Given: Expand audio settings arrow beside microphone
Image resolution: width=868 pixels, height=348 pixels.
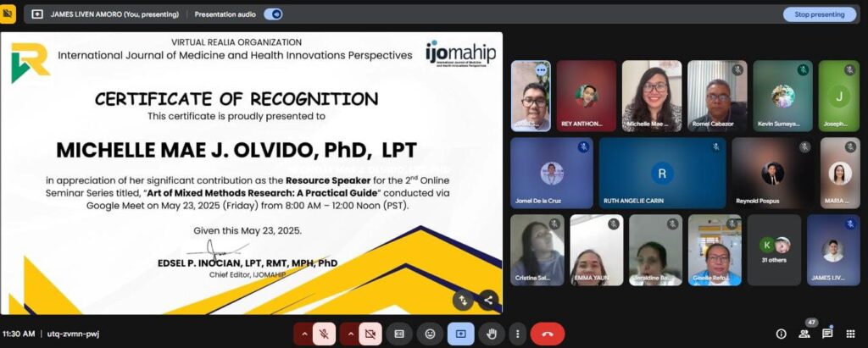Looking at the screenshot, I should tap(303, 334).
